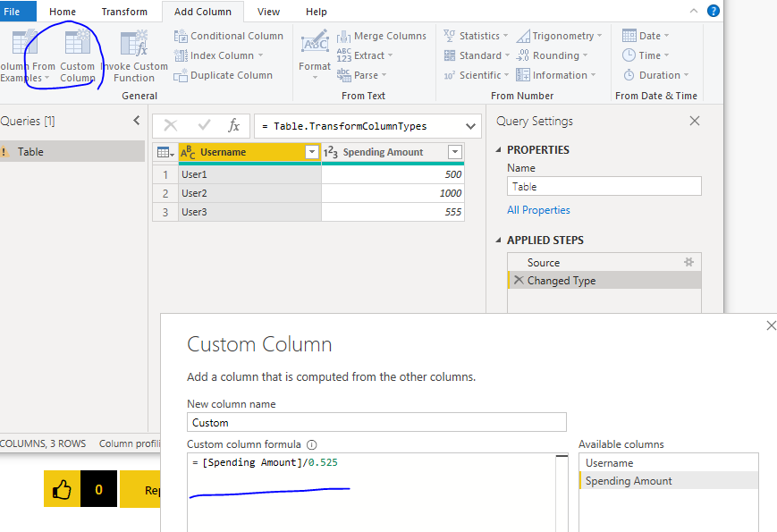Switch to the Transform tab
The image size is (777, 532).
124,12
